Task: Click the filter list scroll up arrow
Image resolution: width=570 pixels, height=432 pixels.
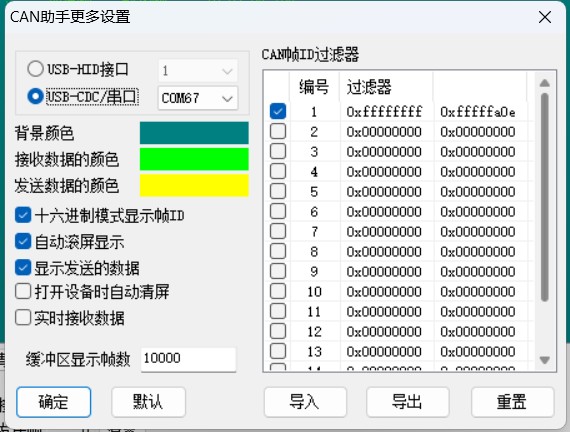Action: pyautogui.click(x=545, y=83)
